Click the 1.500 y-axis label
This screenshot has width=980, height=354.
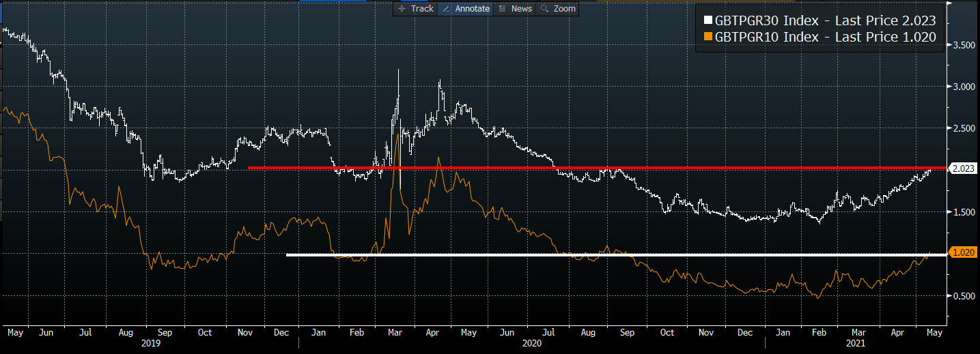coord(963,212)
